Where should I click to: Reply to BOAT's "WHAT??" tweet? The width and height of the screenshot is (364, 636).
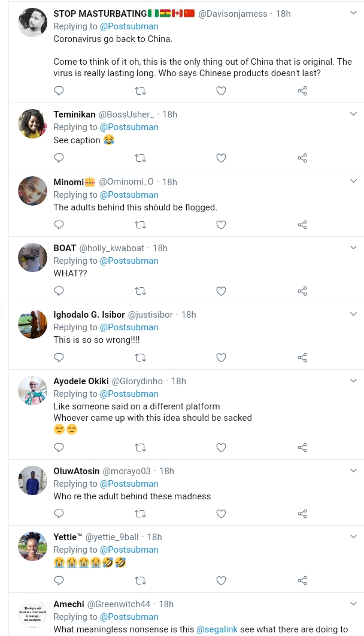(59, 291)
